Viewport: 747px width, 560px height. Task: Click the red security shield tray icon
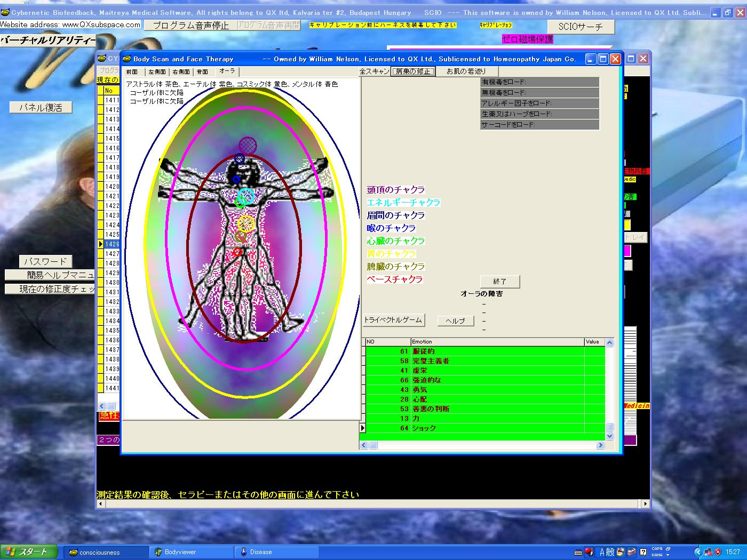click(718, 552)
